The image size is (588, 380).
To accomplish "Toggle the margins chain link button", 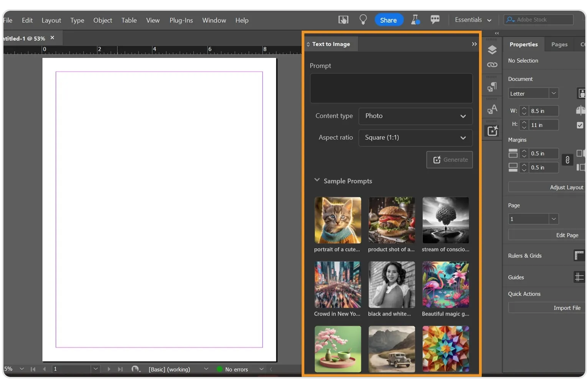I will coord(567,160).
